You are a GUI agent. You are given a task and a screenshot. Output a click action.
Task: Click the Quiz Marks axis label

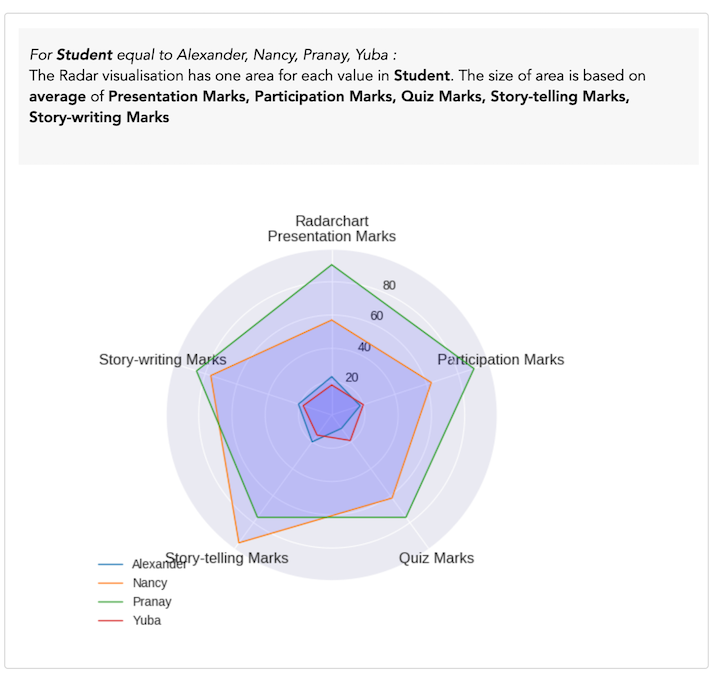tap(436, 558)
